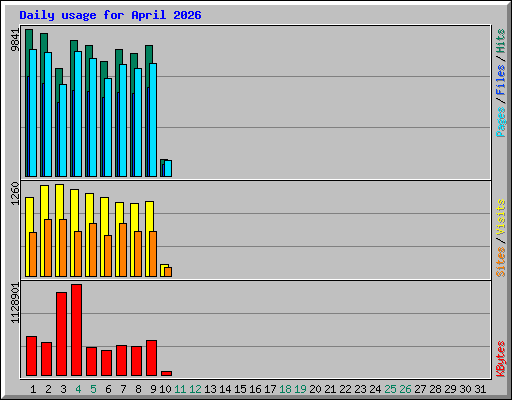Viewport: 512px width, 400px height.
Task: Click the red KBytes bar for day 1
Action: point(31,356)
